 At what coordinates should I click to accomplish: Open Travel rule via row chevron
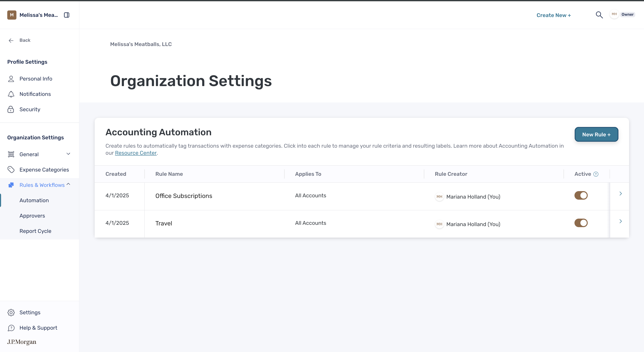[x=621, y=221]
